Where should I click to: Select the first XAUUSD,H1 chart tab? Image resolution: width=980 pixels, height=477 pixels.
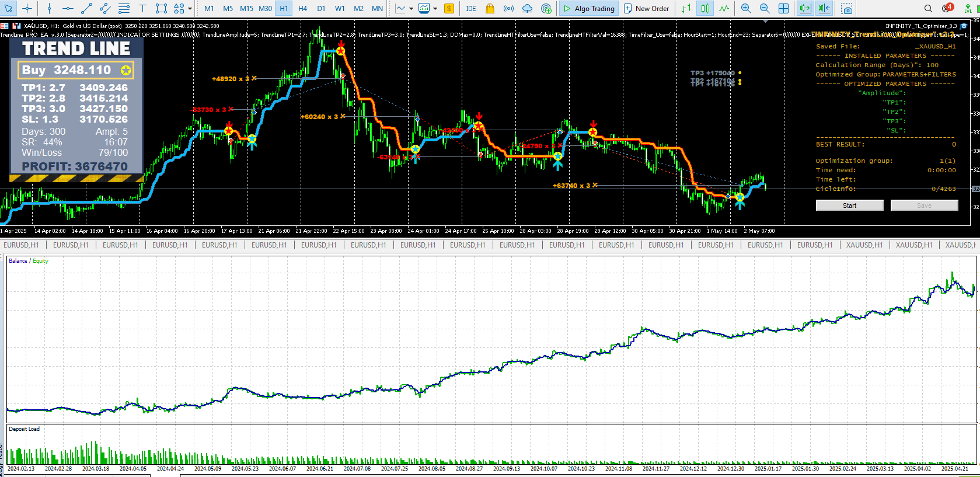(x=864, y=245)
